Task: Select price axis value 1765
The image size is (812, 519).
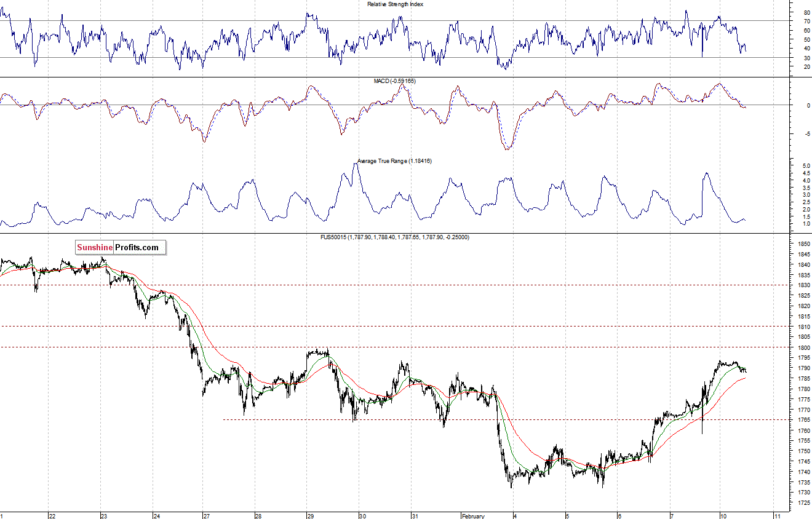Action: [803, 420]
